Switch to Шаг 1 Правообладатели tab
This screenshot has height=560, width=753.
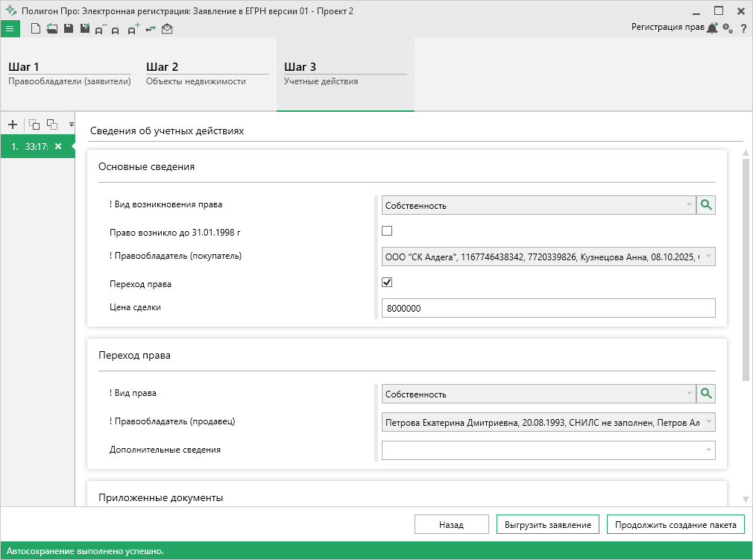(69, 74)
